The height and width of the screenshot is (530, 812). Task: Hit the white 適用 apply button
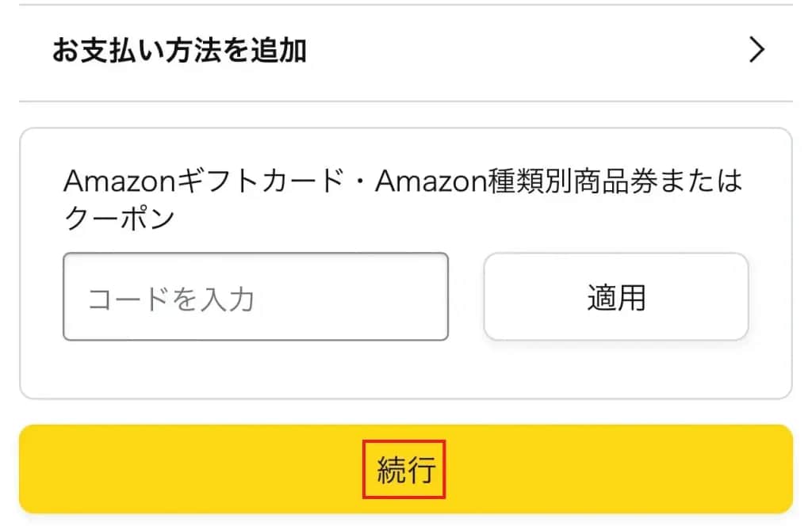(615, 297)
